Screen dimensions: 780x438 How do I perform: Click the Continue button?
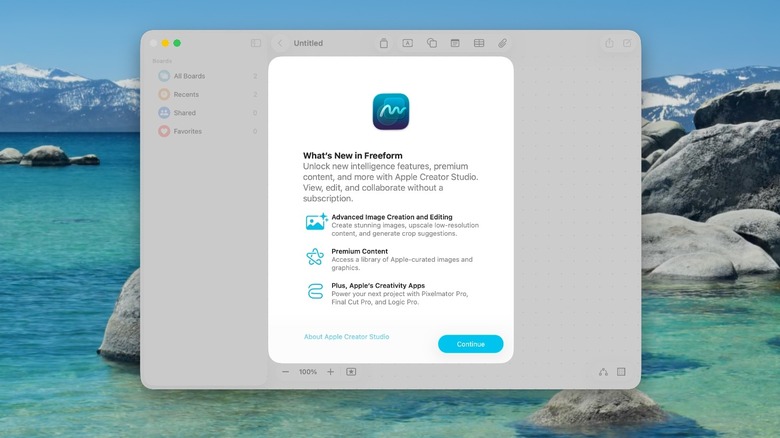point(471,344)
